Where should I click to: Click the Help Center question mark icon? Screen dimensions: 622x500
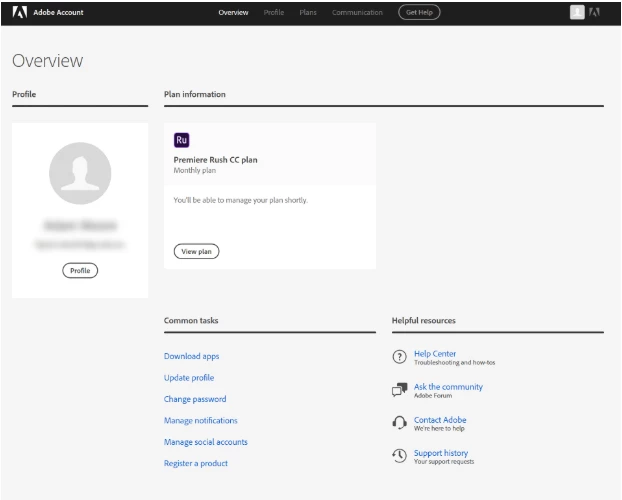tap(399, 357)
